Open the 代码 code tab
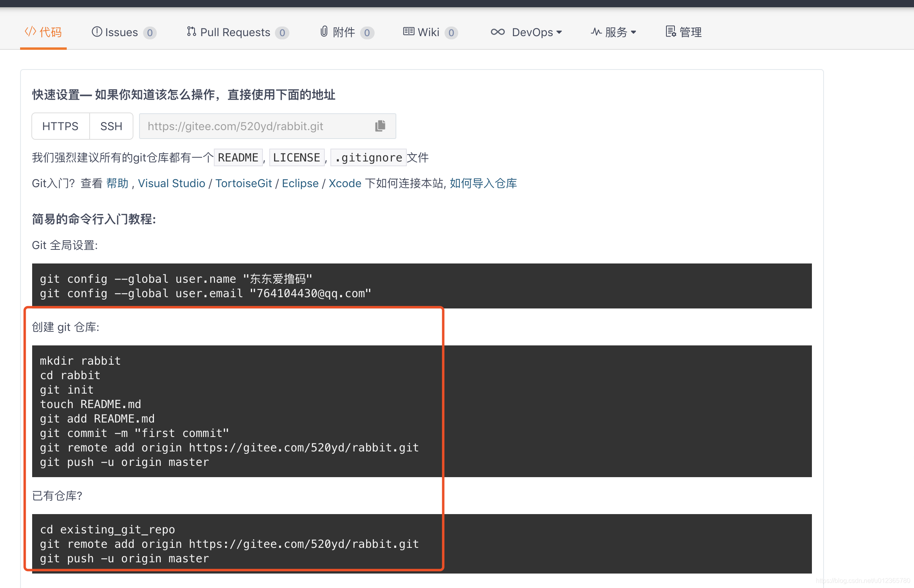The image size is (914, 588). pyautogui.click(x=43, y=32)
